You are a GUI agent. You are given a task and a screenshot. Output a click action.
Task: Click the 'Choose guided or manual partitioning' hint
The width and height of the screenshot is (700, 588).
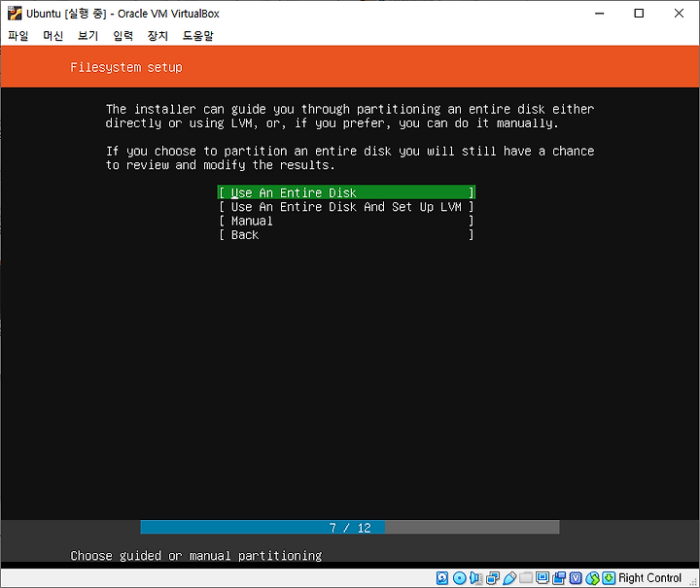[196, 555]
